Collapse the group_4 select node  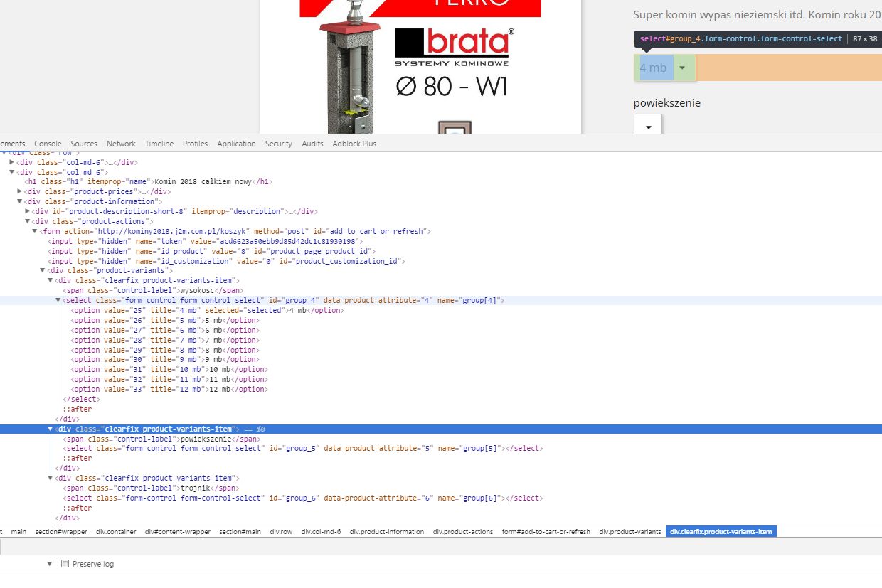pyautogui.click(x=58, y=301)
